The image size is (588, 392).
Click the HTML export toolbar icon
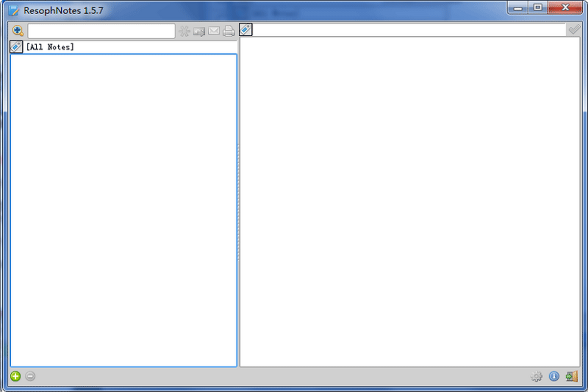(199, 31)
